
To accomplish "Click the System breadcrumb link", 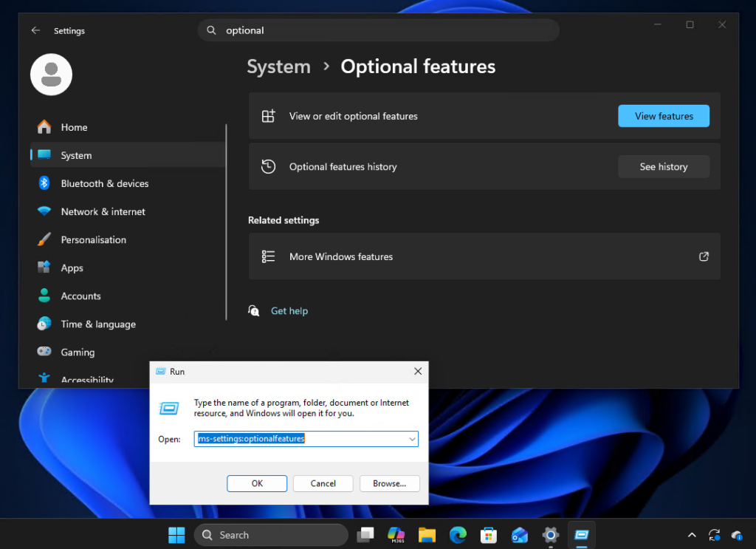I will tap(278, 67).
